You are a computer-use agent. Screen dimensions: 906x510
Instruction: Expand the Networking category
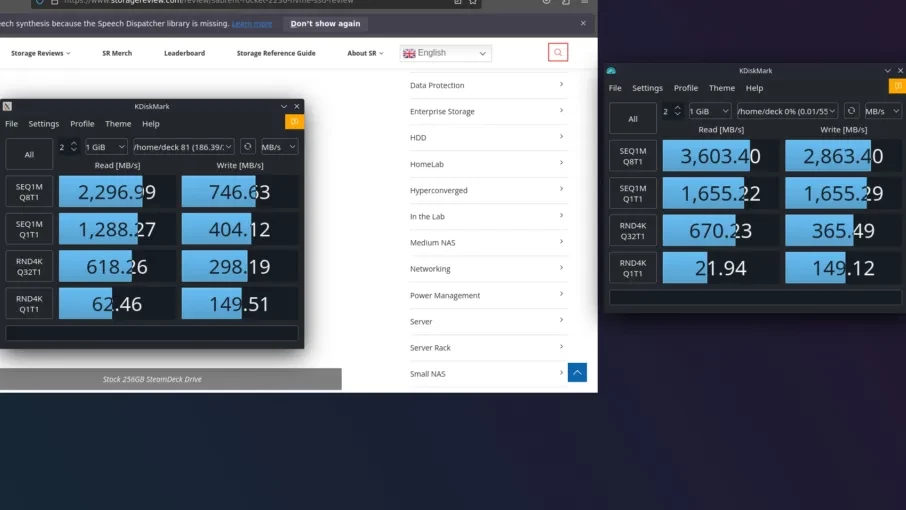click(487, 269)
